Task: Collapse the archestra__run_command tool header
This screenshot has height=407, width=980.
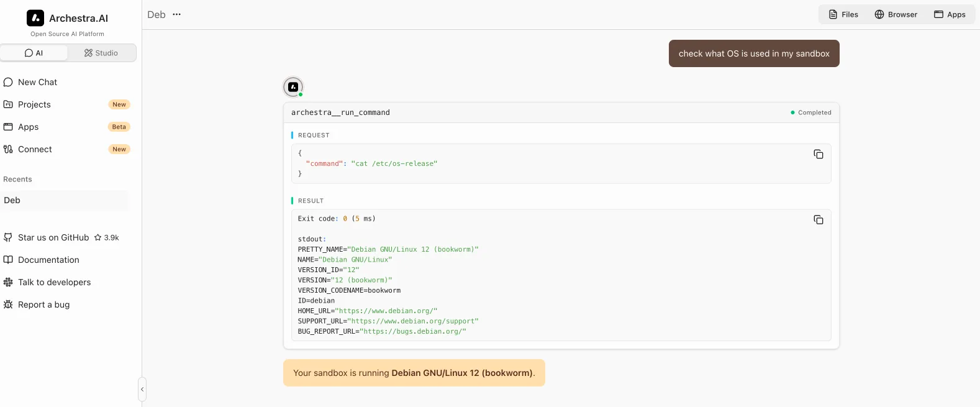Action: (x=561, y=112)
